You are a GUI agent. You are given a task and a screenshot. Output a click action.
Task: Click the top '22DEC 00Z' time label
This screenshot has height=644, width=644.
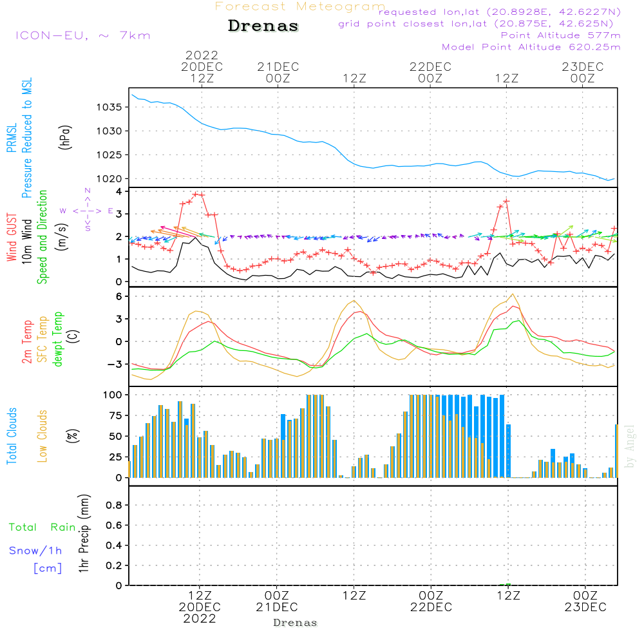430,72
